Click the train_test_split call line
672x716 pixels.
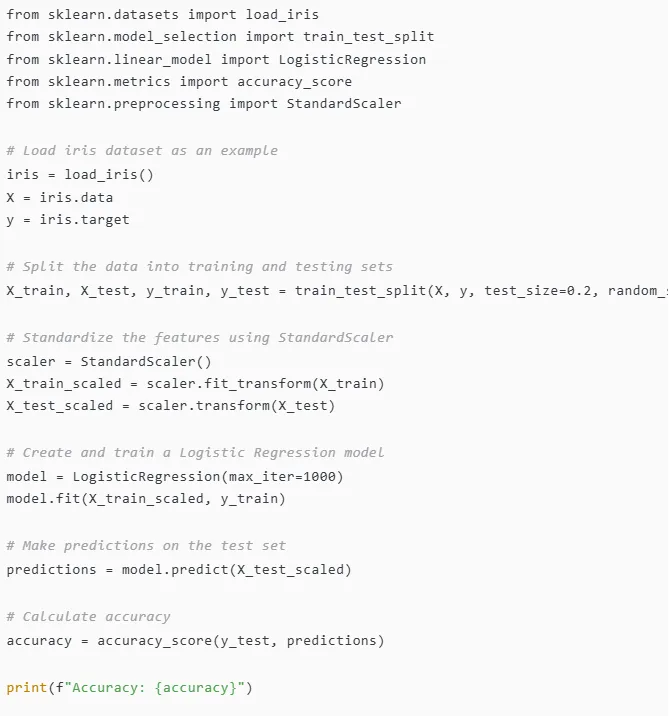click(337, 291)
